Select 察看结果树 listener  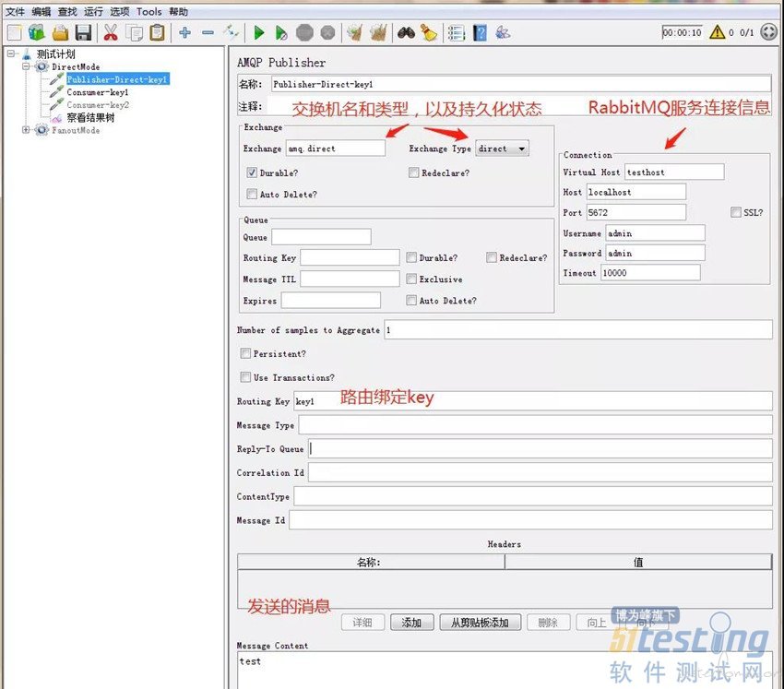coord(90,117)
